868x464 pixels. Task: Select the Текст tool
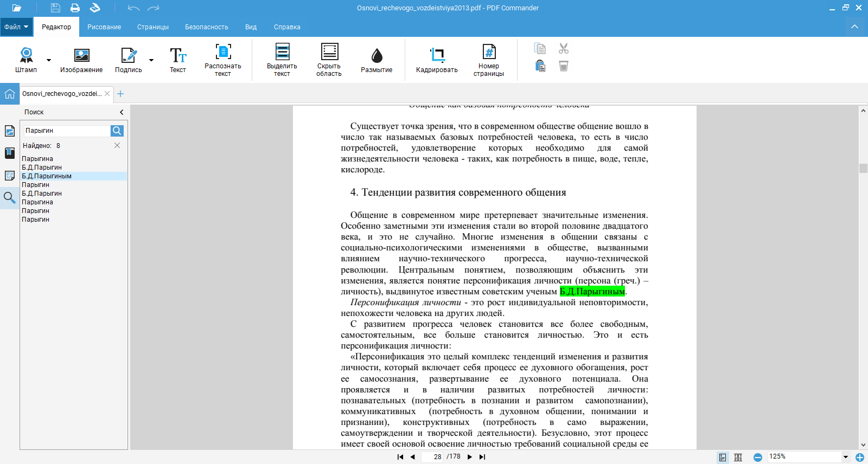[178, 60]
